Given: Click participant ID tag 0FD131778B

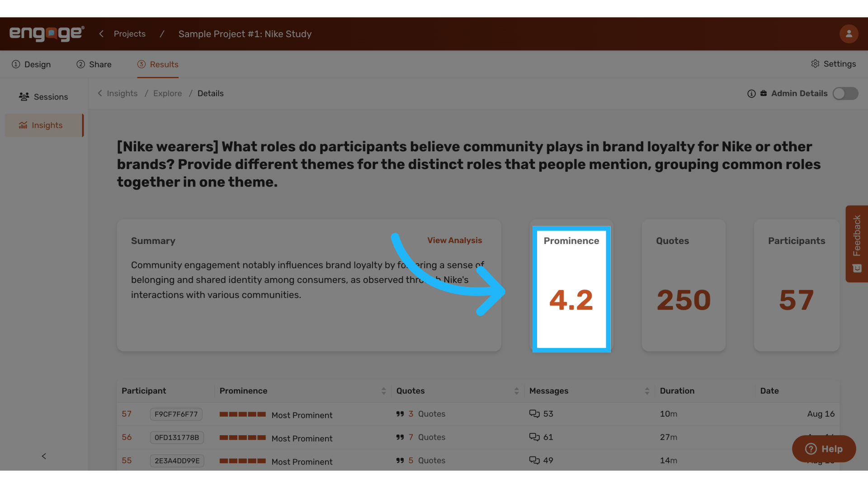Looking at the screenshot, I should 177,437.
